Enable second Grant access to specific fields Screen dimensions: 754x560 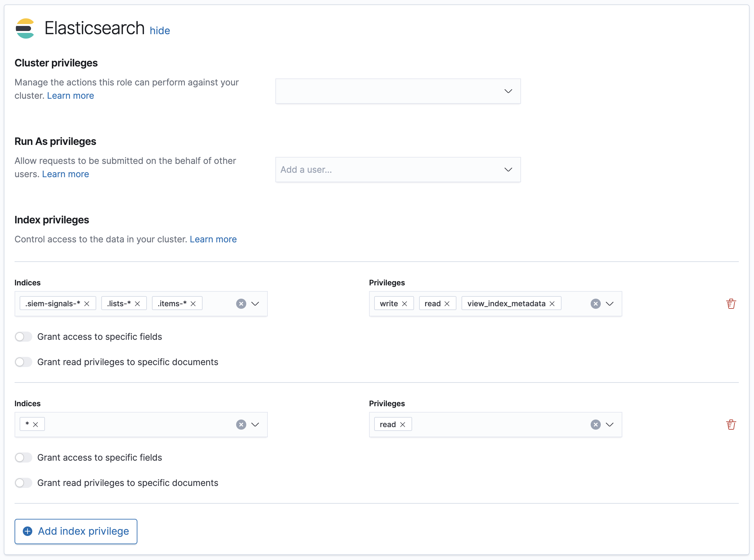coord(23,457)
